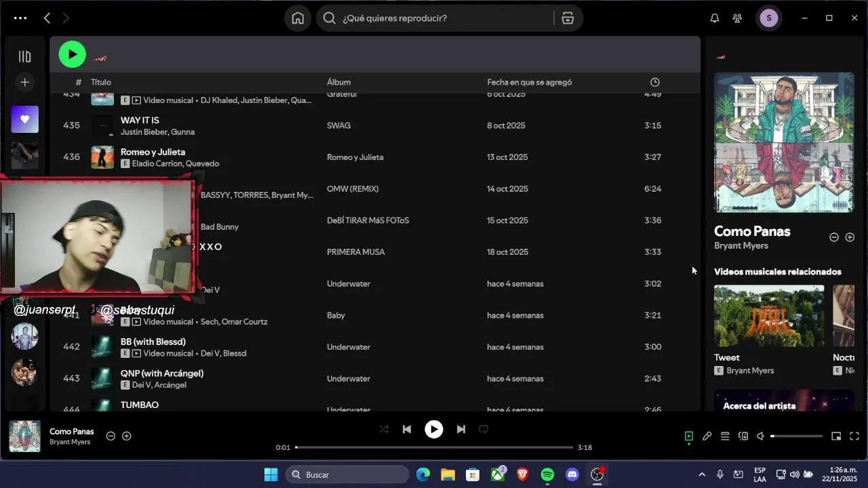Hide song via minus icon in right panel
Viewport: 868px width, 488px height.
pyautogui.click(x=834, y=237)
